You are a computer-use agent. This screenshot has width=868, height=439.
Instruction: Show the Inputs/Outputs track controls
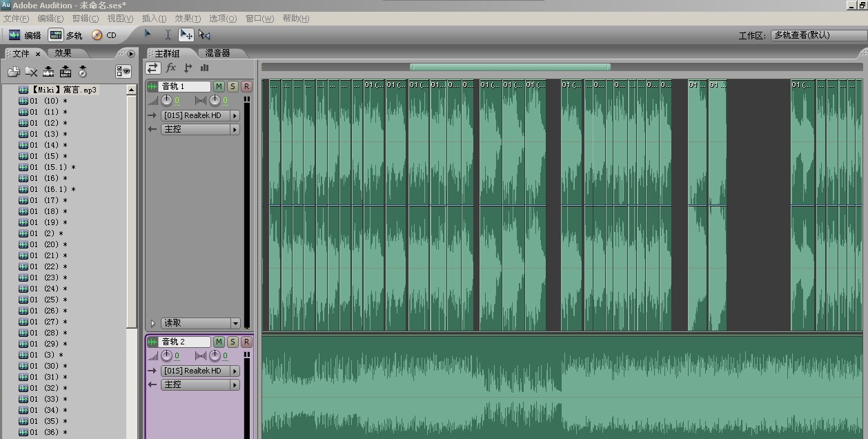pos(153,68)
